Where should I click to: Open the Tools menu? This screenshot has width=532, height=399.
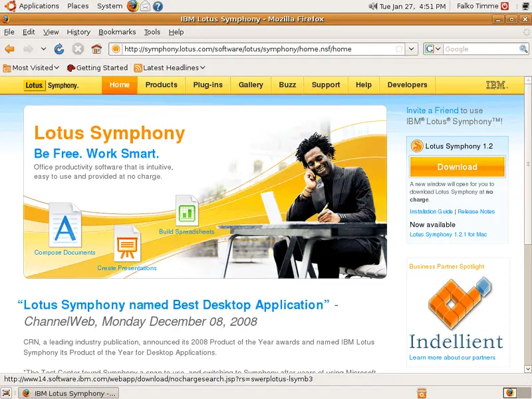(152, 32)
